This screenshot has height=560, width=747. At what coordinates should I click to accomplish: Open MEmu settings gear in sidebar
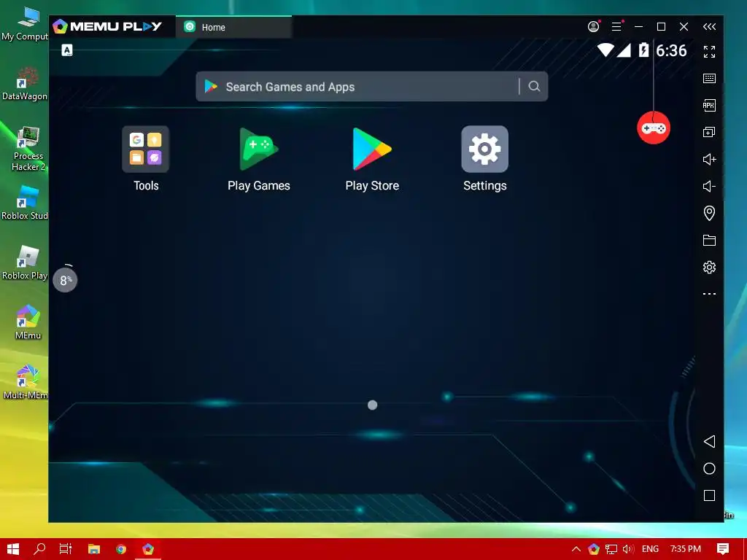(709, 267)
